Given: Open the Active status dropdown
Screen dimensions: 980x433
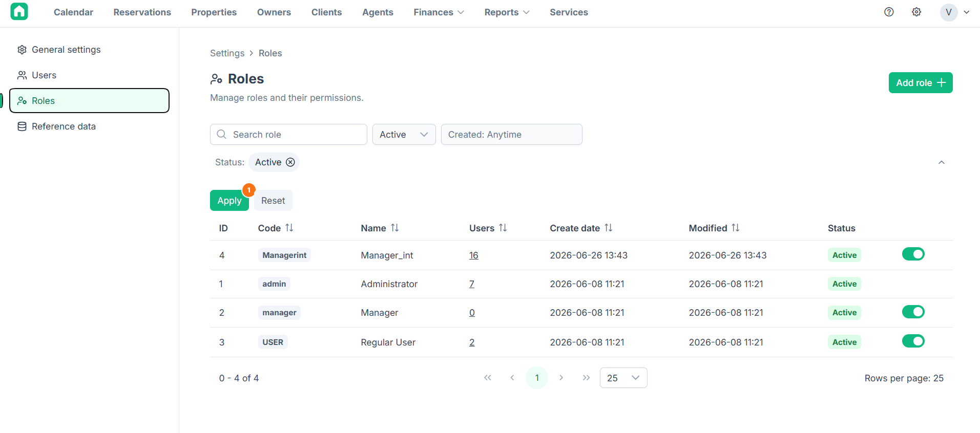Looking at the screenshot, I should (x=404, y=134).
